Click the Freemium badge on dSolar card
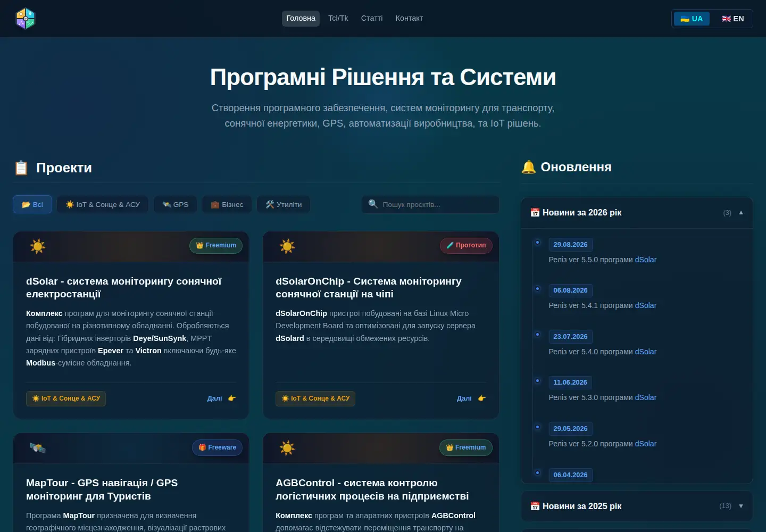Screen dimensions: 766x532 click(x=216, y=245)
